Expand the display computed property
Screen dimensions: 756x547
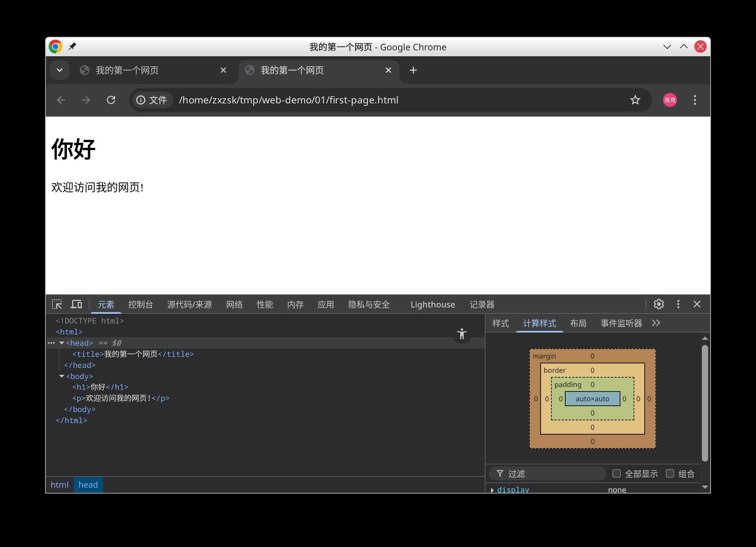[x=492, y=490]
